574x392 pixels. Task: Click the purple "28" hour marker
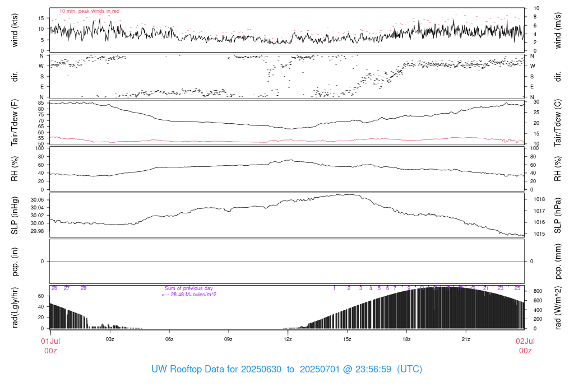point(84,288)
